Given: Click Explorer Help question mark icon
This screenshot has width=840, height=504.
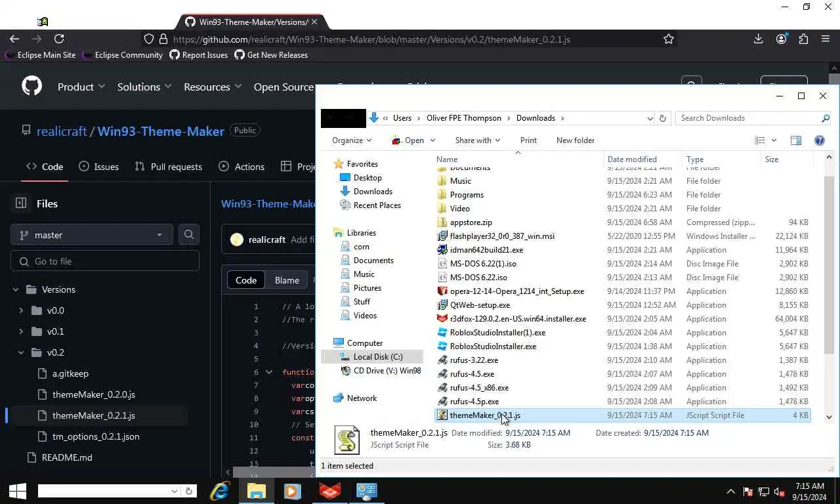Looking at the screenshot, I should 819,140.
